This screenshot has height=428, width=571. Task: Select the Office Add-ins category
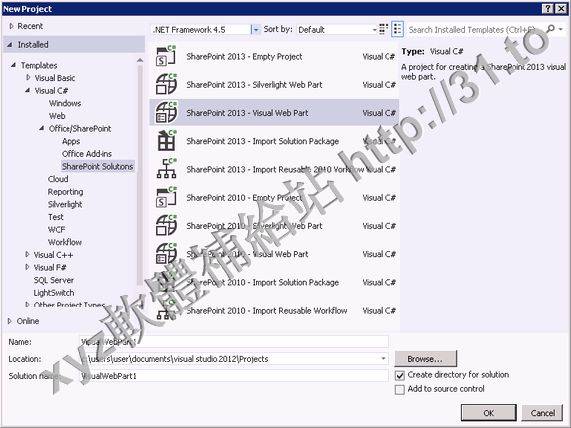87,154
